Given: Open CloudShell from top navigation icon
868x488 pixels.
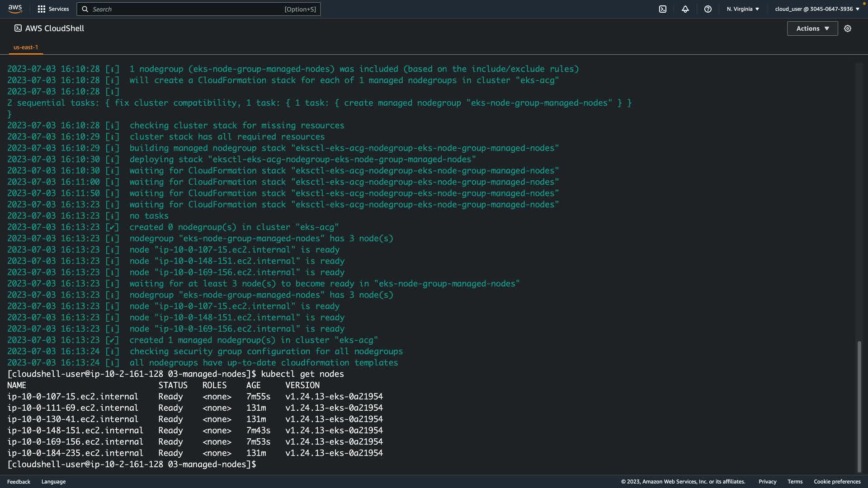Looking at the screenshot, I should 663,9.
